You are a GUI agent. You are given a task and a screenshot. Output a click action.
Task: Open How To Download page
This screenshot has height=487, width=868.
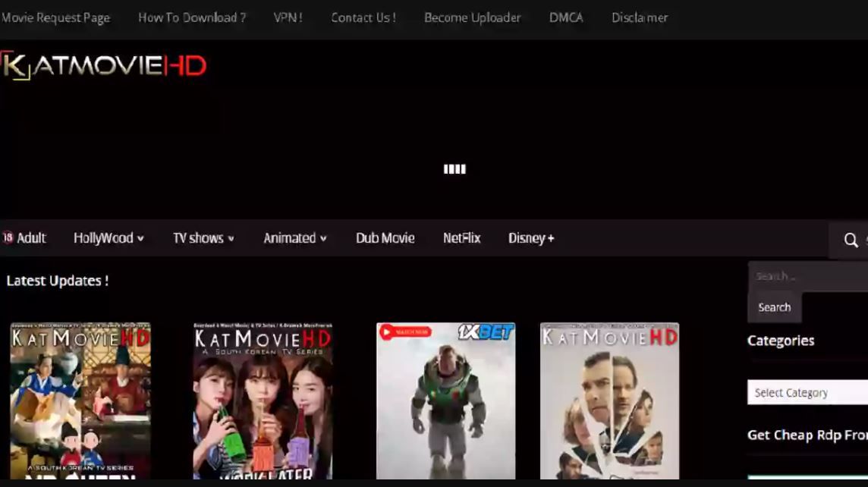tap(192, 17)
